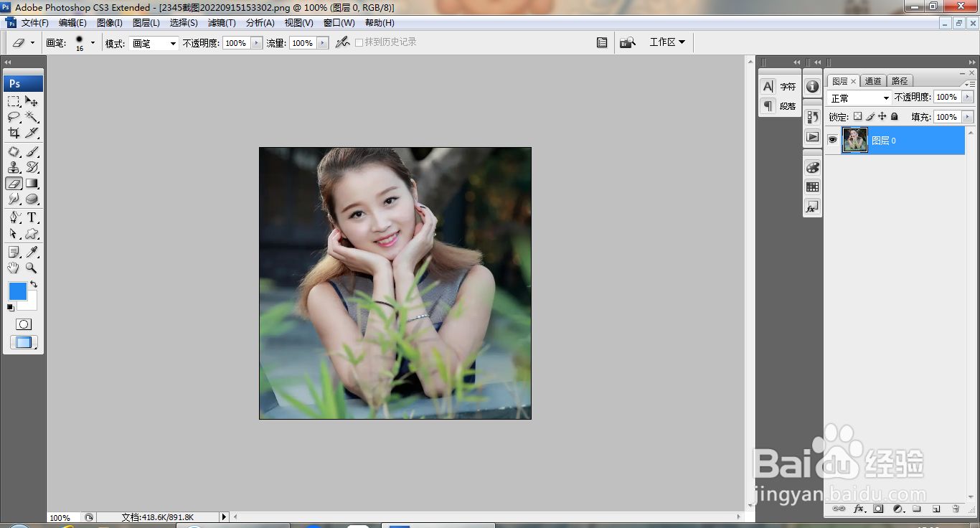Create a new layer with panel icon

tap(936, 509)
